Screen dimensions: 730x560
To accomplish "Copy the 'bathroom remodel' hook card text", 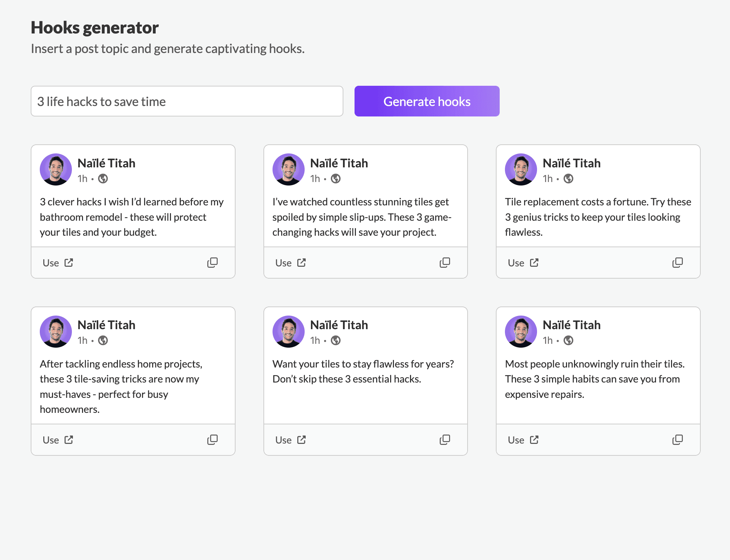I will coord(212,263).
